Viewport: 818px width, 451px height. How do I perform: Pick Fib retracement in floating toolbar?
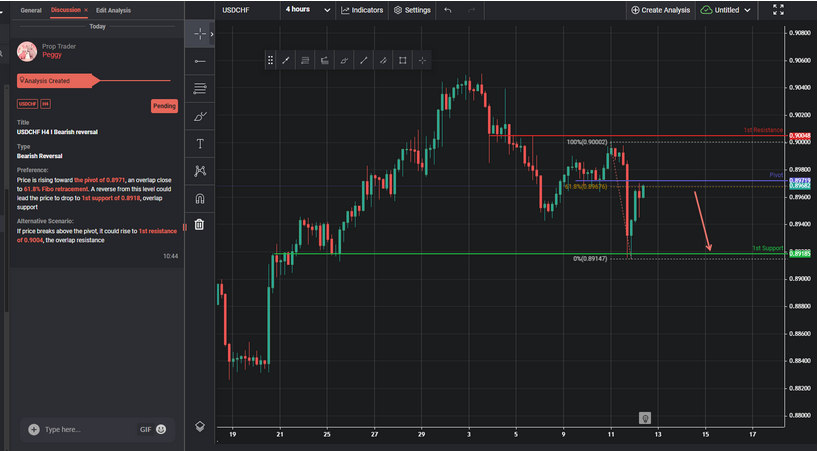305,60
